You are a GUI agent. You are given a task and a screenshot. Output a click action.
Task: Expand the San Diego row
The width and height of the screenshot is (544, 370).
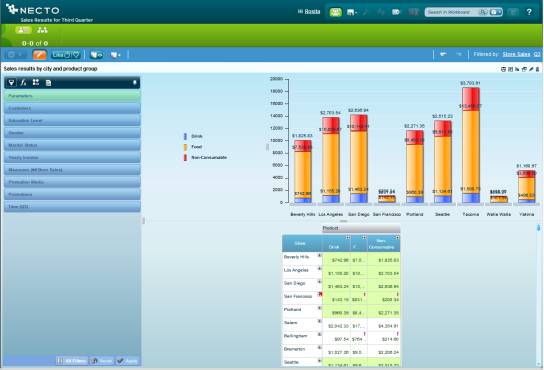(x=320, y=281)
